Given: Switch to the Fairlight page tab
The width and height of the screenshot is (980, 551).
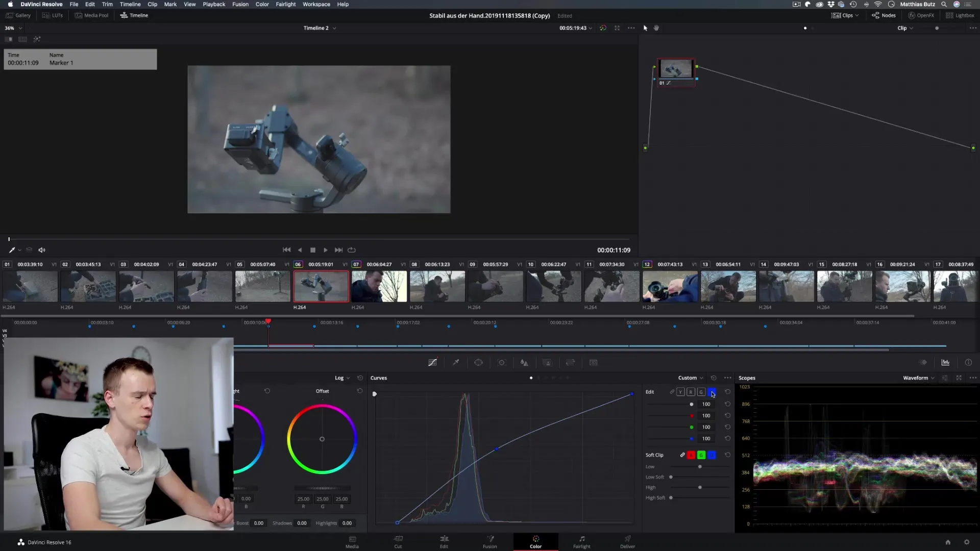Looking at the screenshot, I should tap(581, 542).
